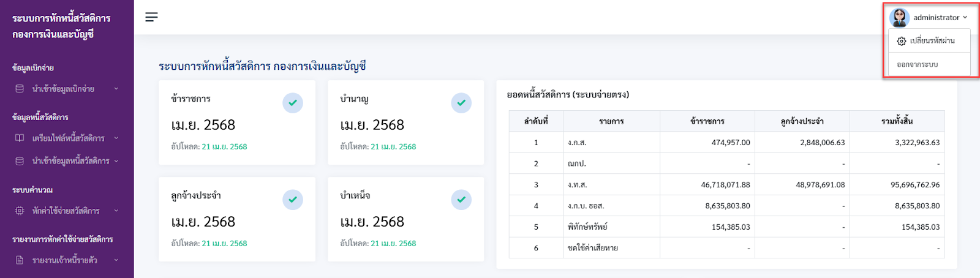Click chip icon next to หักค่าใช้จ่ายสวัสดิการ
Screen dimensions: 980x278
point(20,211)
